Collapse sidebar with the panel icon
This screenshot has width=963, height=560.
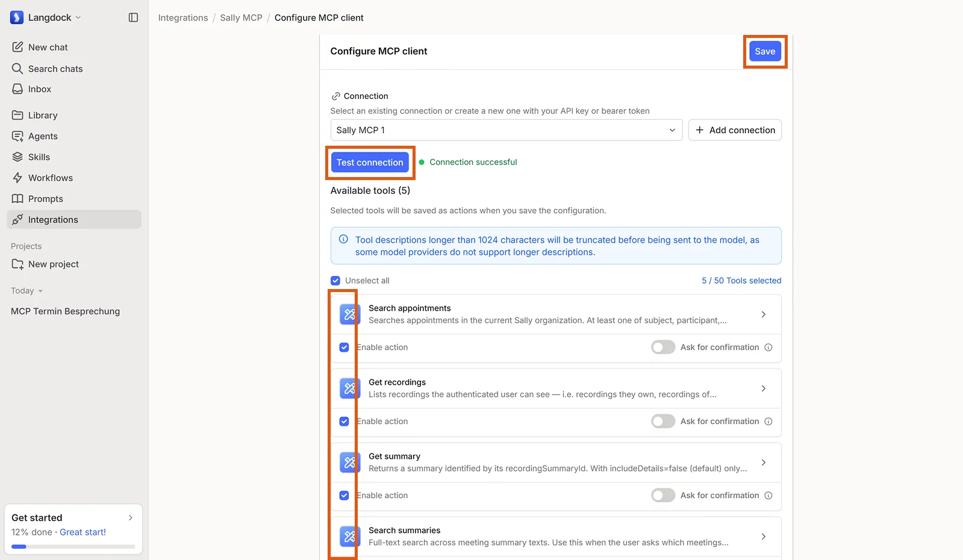click(133, 17)
